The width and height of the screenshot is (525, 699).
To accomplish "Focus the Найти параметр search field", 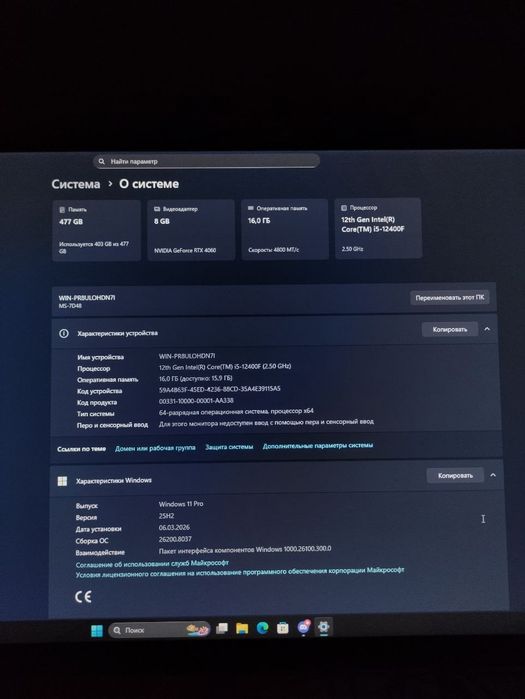I will 206,161.
